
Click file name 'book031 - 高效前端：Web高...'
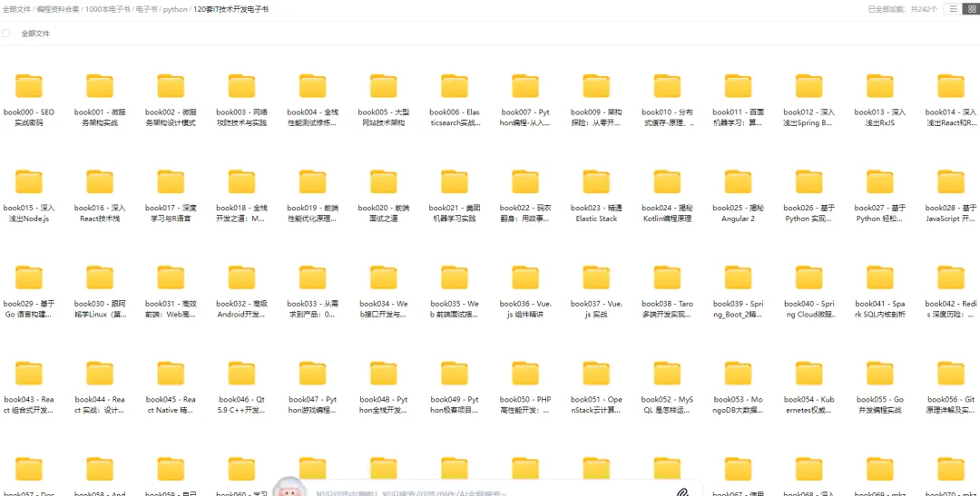tap(171, 308)
